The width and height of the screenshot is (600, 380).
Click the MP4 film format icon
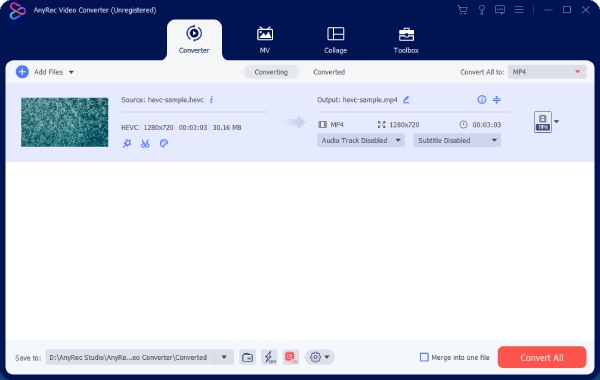323,124
